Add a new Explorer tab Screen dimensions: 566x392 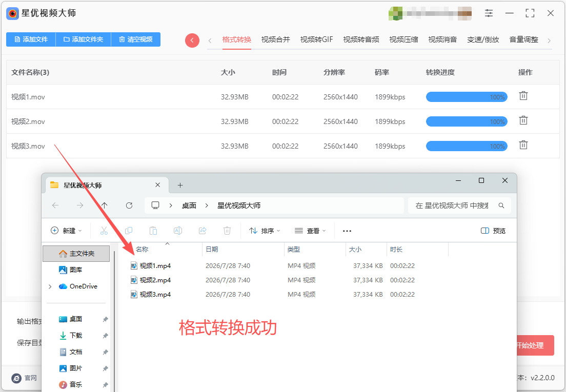pyautogui.click(x=180, y=185)
